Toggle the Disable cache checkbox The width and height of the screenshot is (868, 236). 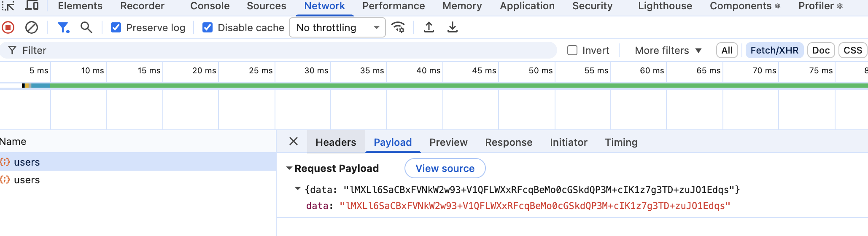pos(208,28)
